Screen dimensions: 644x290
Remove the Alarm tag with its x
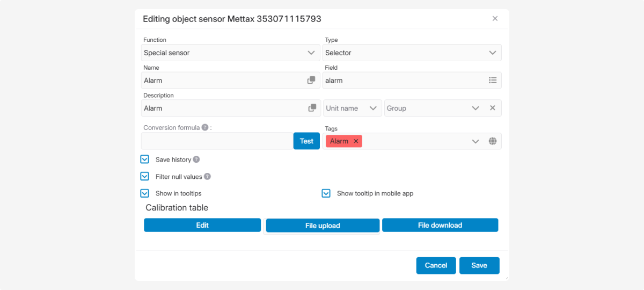tap(356, 141)
